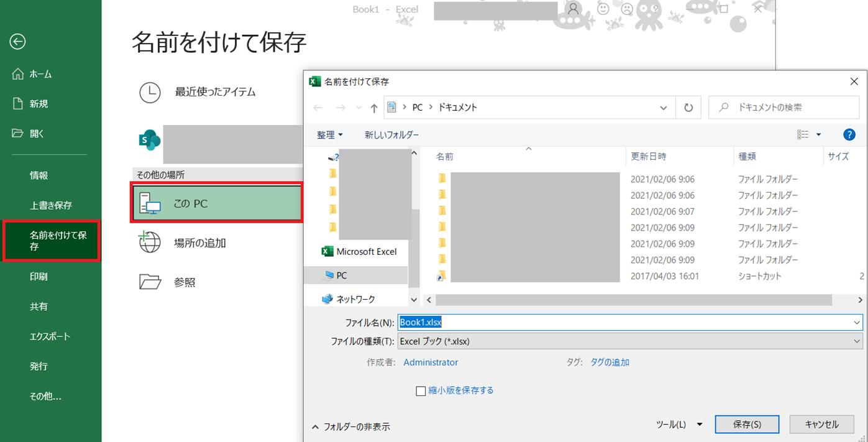Click the 保存(S) button

pyautogui.click(x=747, y=425)
